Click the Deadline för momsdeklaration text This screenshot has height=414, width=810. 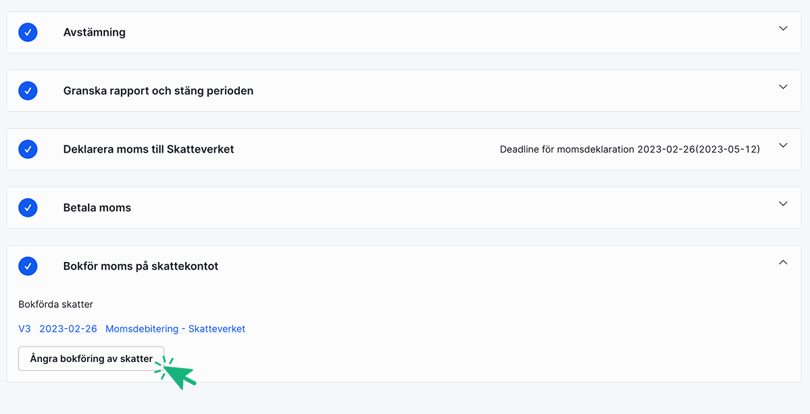click(x=629, y=150)
